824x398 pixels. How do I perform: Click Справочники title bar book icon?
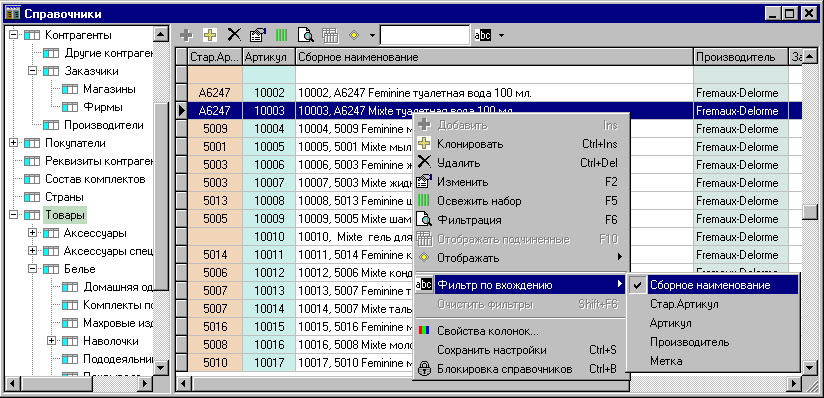click(x=12, y=13)
